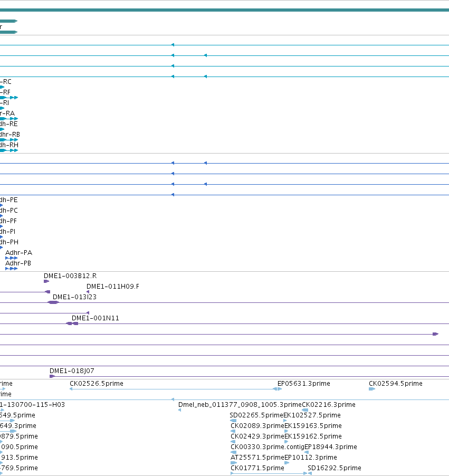This screenshot has width=449, height=476.
Task: Select the dh-PH protein label
Action: click(x=9, y=242)
